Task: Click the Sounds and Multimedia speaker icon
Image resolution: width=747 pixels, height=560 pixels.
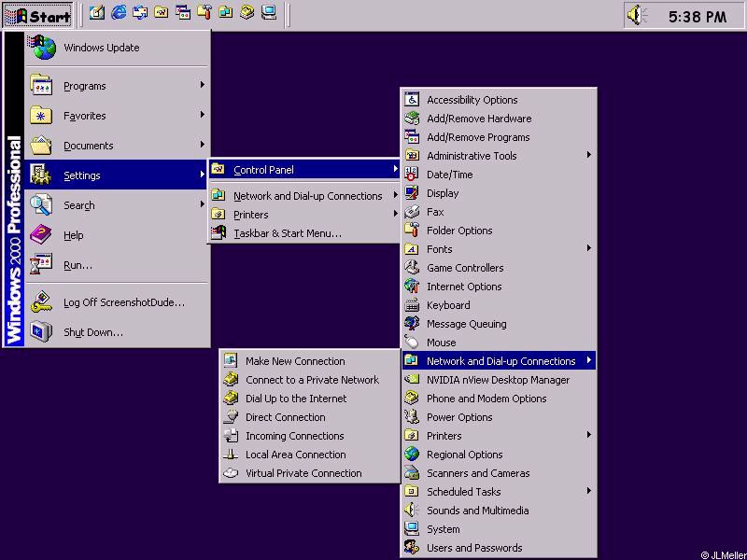Action: pos(412,510)
